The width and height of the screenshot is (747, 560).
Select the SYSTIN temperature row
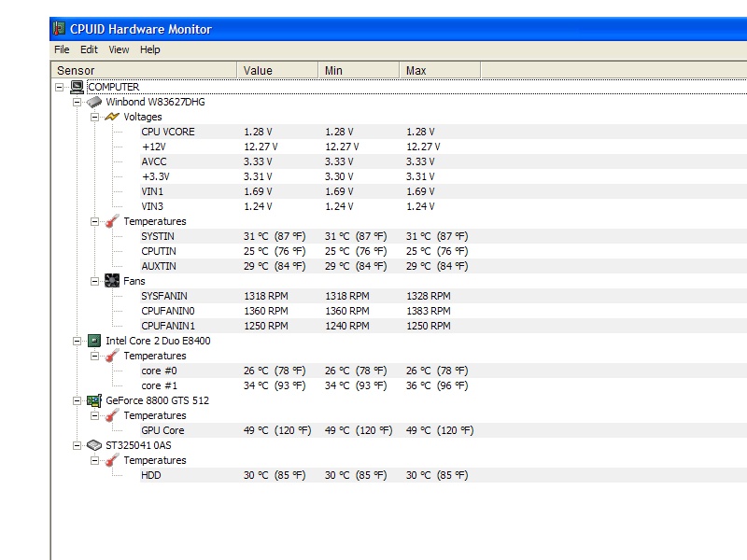pos(443,236)
